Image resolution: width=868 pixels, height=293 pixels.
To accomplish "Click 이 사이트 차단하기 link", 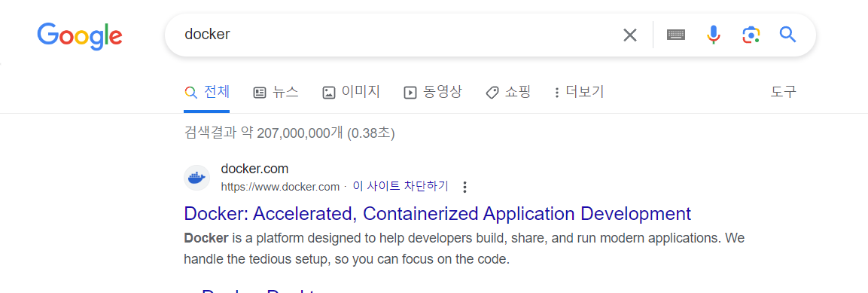I will click(400, 186).
